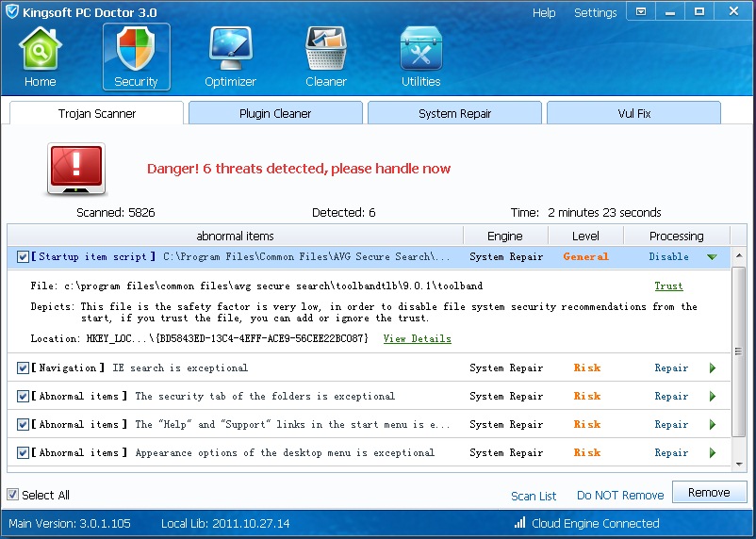
Task: Click the Detected: 6 text
Action: tap(344, 213)
